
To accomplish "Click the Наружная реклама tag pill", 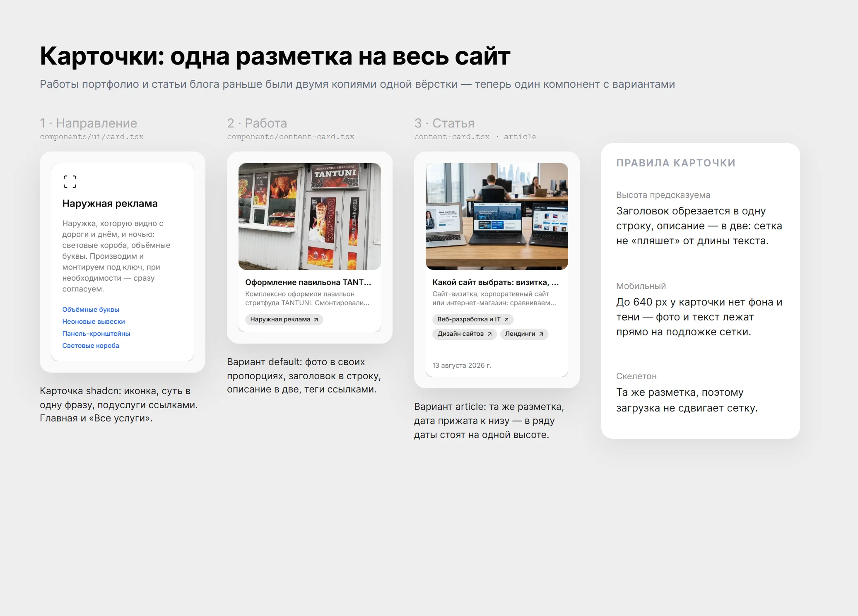I will 284,319.
